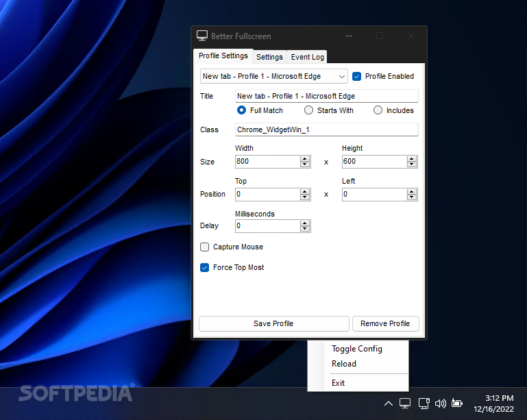
Task: Click the volume speaker tray icon
Action: (x=440, y=403)
